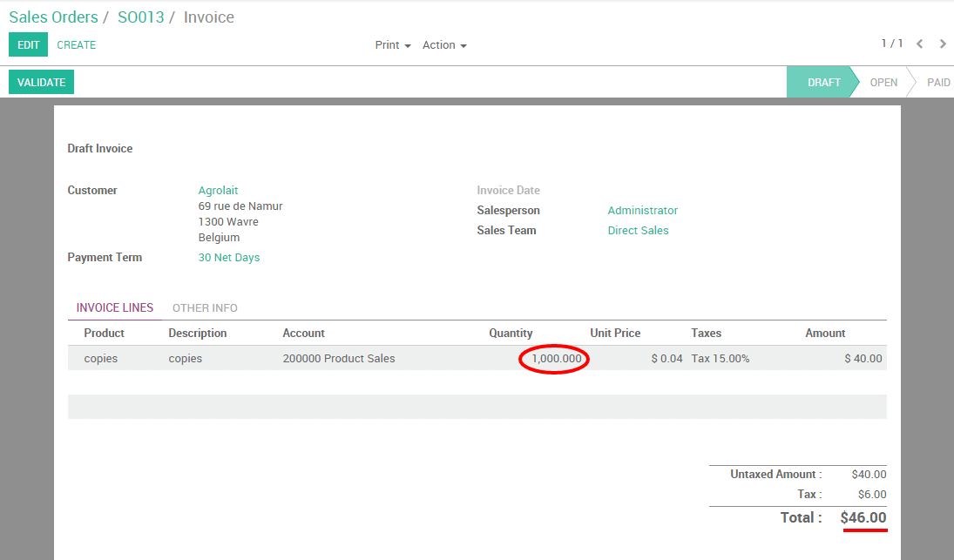Open the 30 Net Days payment term

[229, 257]
